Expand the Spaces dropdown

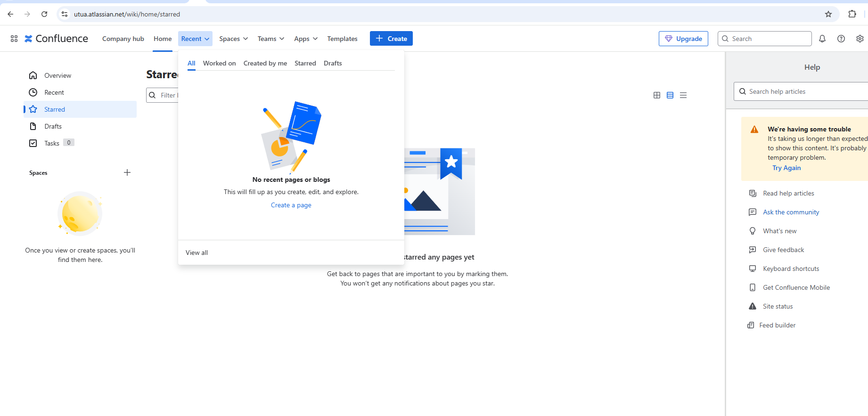pyautogui.click(x=233, y=39)
